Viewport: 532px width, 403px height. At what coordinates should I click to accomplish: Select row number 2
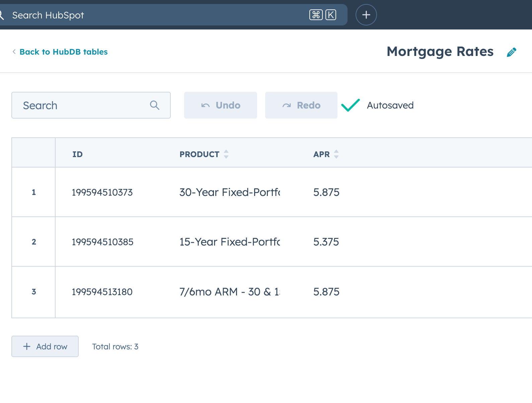[33, 242]
